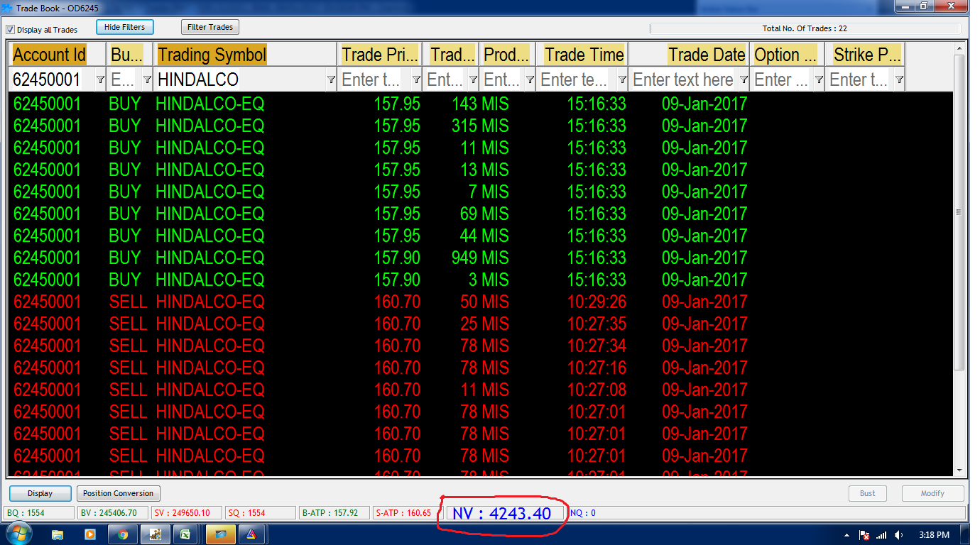Viewport: 980px width, 545px height.
Task: Click the Filter Trades button
Action: click(210, 27)
